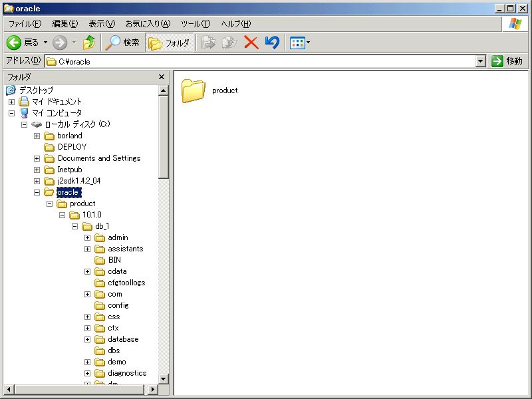
Task: Click the blue Undo arrow icon
Action: coord(271,43)
